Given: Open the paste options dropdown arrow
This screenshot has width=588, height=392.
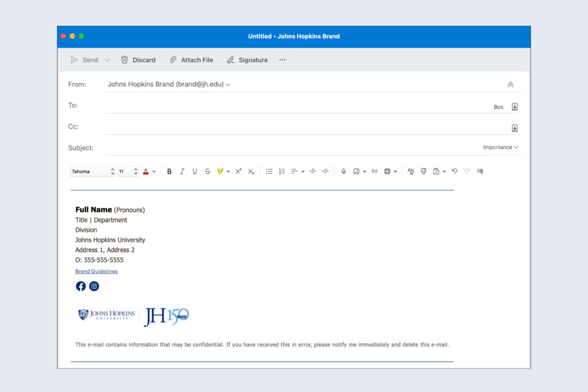Looking at the screenshot, I should (x=444, y=172).
